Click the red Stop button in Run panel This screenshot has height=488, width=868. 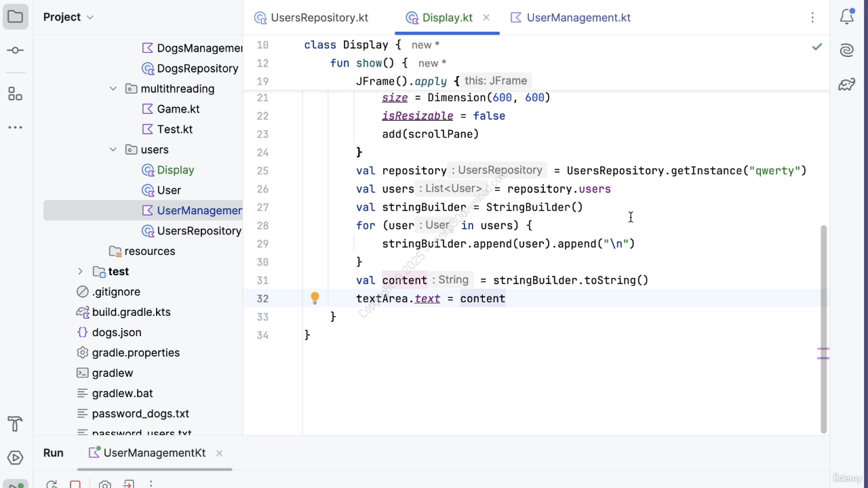75,484
